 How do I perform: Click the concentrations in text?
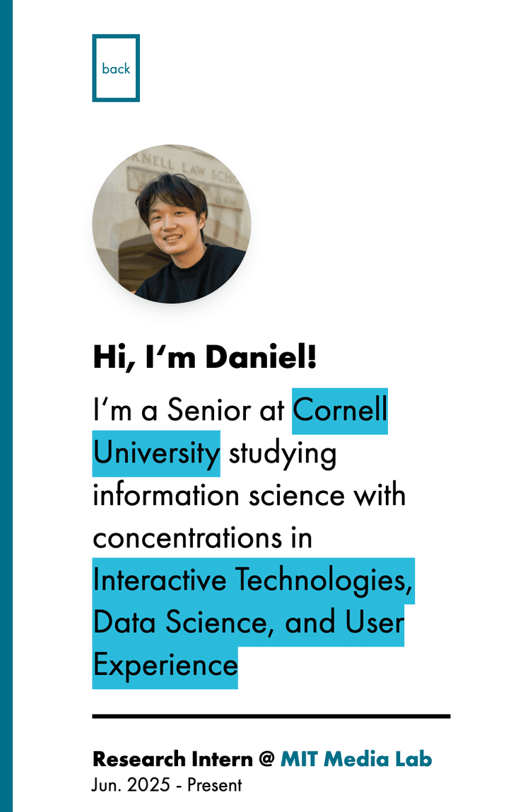coord(202,538)
